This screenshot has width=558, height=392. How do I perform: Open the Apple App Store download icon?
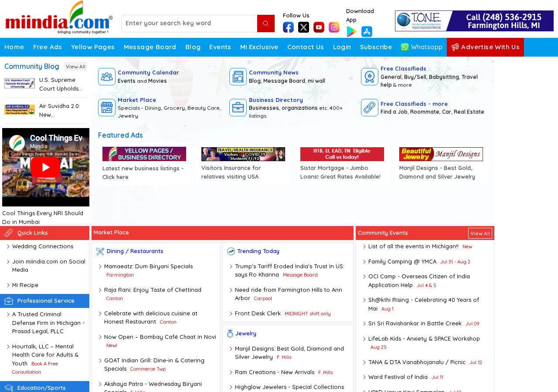367,32
